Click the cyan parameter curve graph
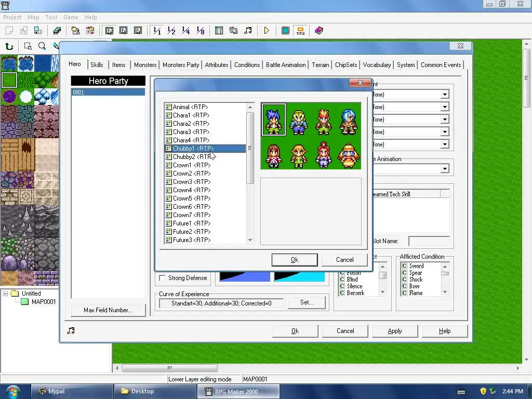This screenshot has height=399, width=532. coord(299,276)
